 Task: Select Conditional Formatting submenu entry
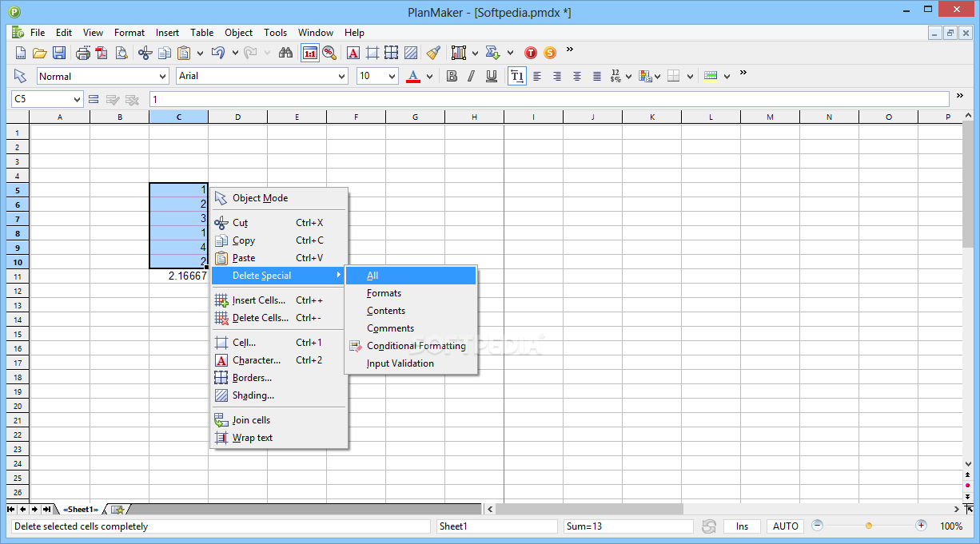click(411, 346)
